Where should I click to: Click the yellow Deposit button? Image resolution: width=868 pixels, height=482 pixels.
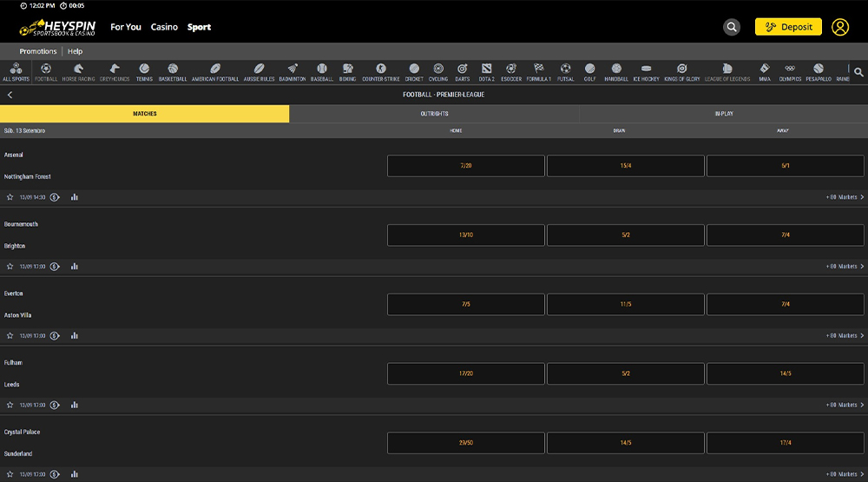[x=788, y=27]
